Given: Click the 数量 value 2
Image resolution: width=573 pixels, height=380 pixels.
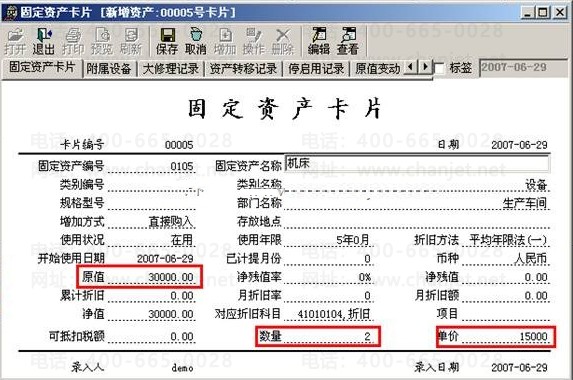Looking at the screenshot, I should pos(367,337).
